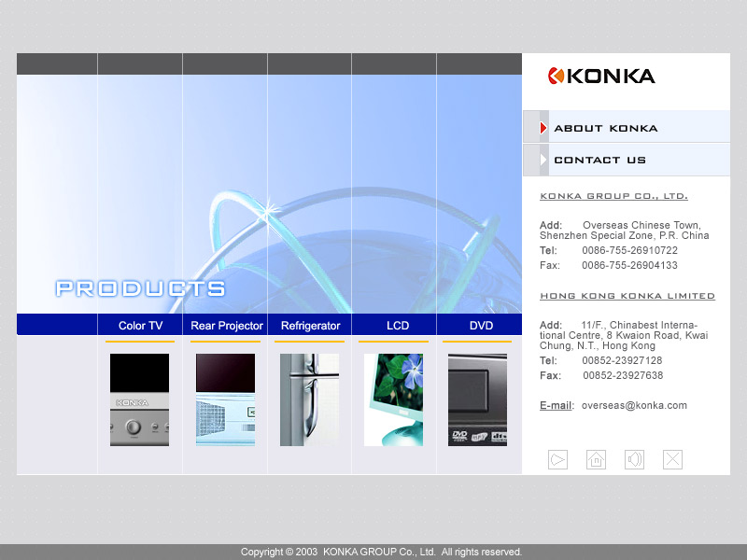This screenshot has width=747, height=560.
Task: Open the rear projector product thumbnail
Action: click(225, 399)
